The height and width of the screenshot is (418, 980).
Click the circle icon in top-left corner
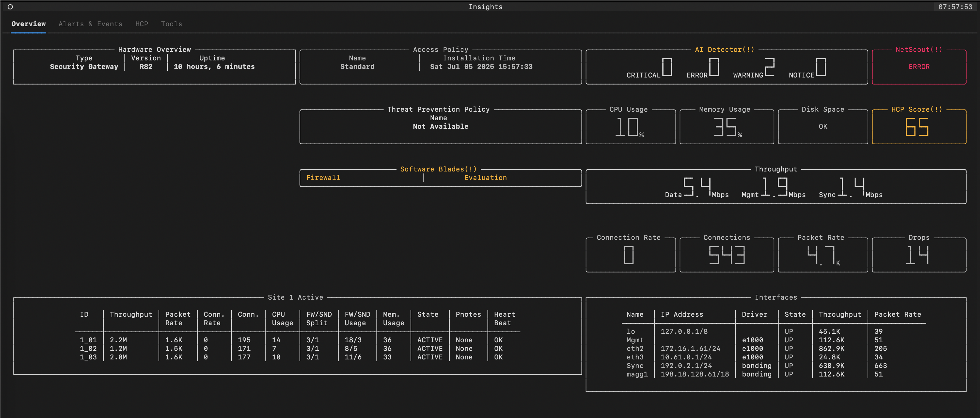click(10, 7)
